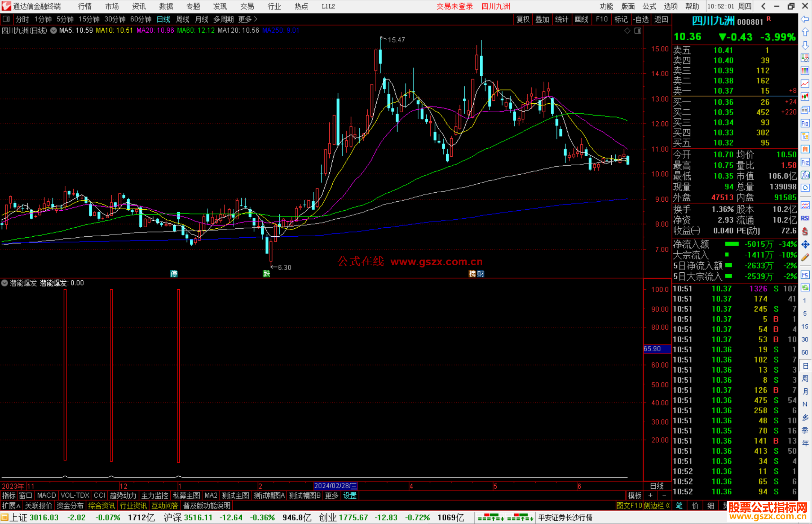
Task: Click the plus button beside 模板
Action: (x=651, y=495)
